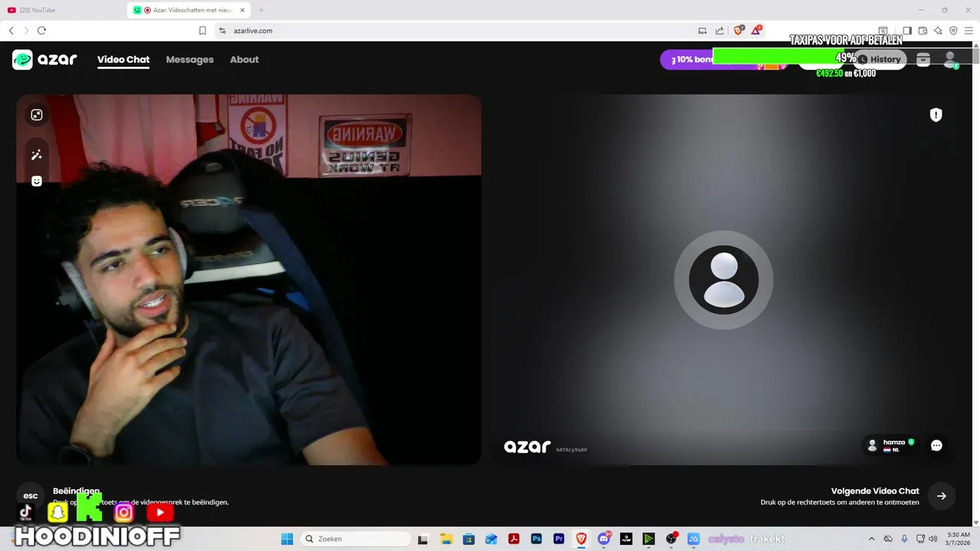This screenshot has height=551, width=980.
Task: Bookmark this page
Action: tap(202, 31)
